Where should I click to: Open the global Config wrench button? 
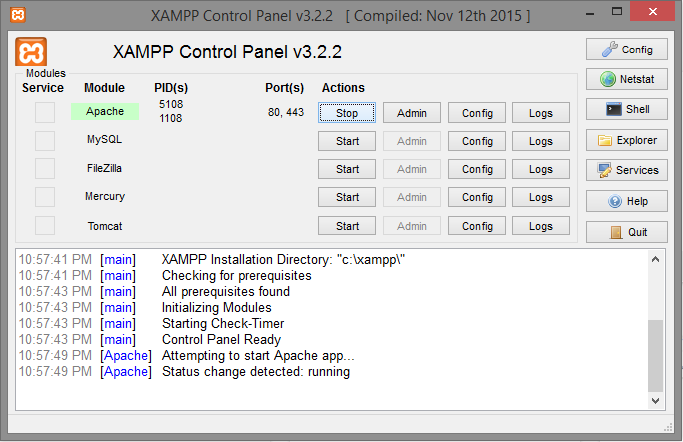tap(627, 49)
